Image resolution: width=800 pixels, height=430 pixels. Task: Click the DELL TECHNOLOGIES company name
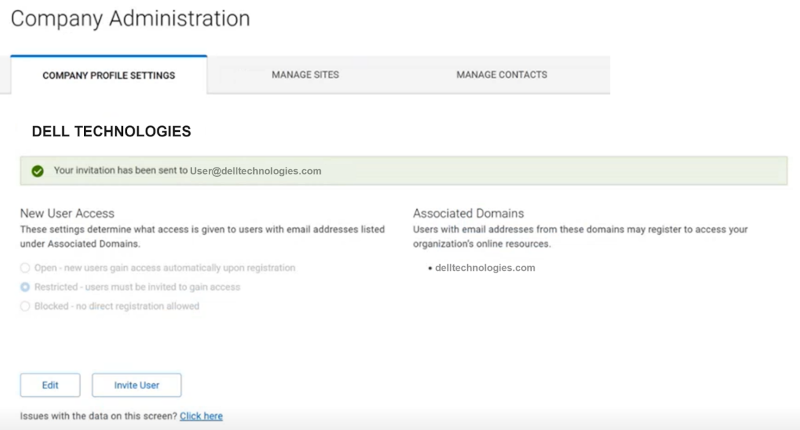pos(111,131)
